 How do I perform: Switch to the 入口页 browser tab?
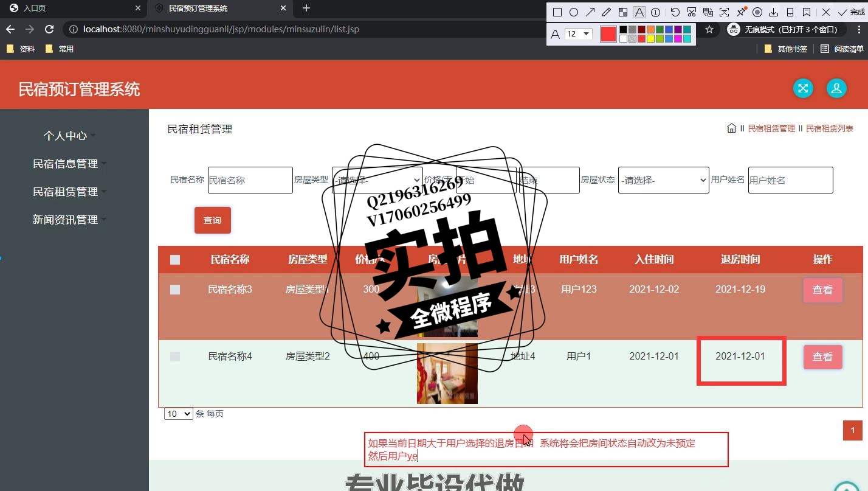pos(73,9)
